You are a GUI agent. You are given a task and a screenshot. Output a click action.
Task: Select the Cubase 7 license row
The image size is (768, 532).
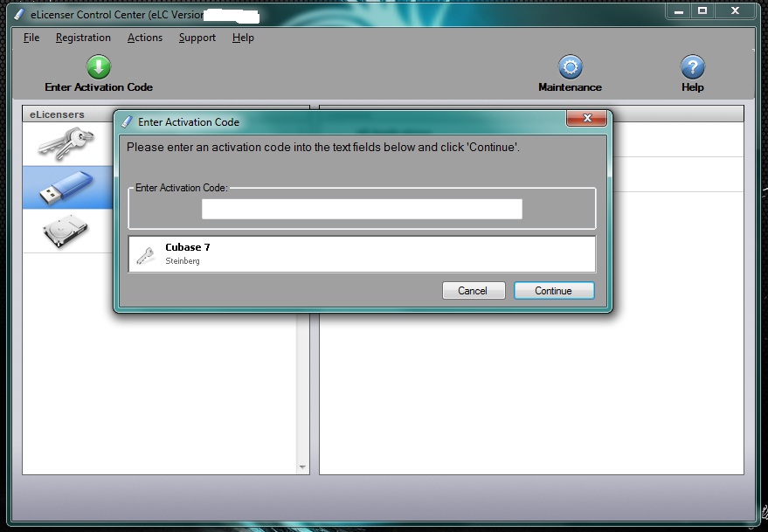click(x=362, y=253)
